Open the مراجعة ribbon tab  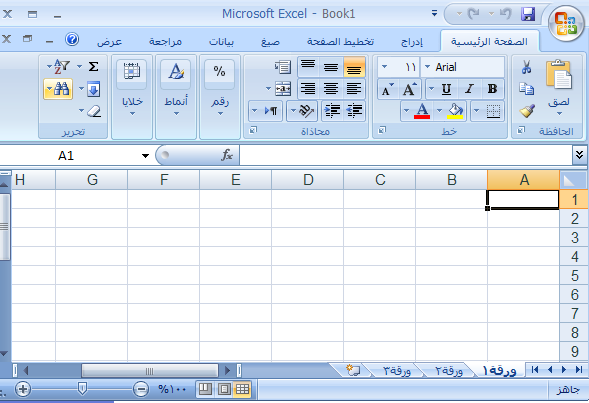(x=165, y=41)
